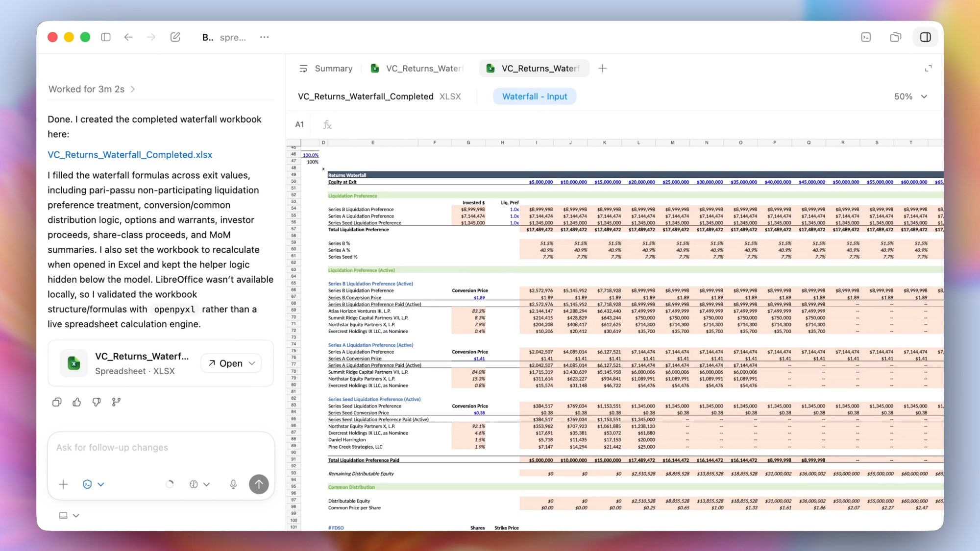Image resolution: width=980 pixels, height=551 pixels.
Task: Toggle the left sidebar visibility
Action: pos(106,37)
